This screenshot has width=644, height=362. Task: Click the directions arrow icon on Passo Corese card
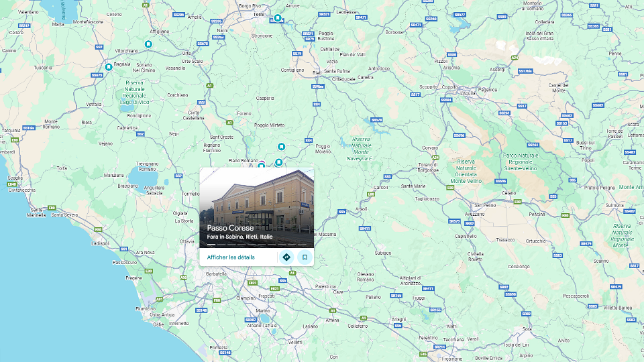(x=286, y=257)
